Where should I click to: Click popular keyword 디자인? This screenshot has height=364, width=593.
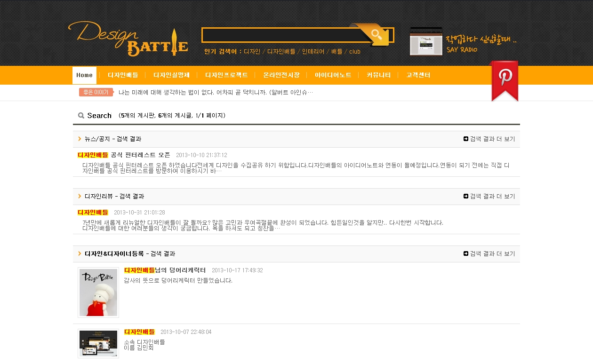[x=252, y=52]
